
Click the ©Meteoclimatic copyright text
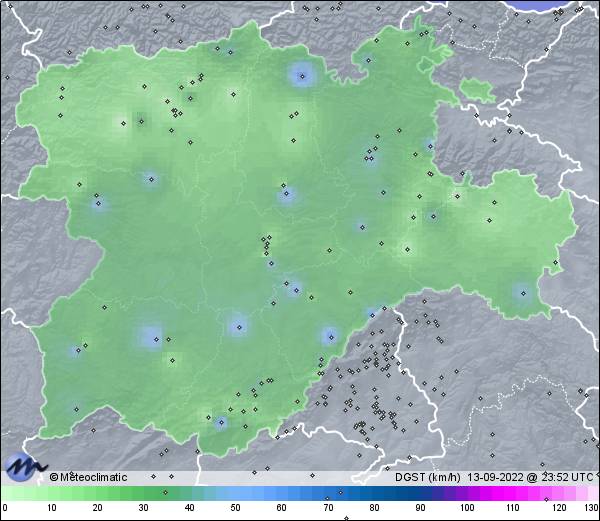point(88,477)
